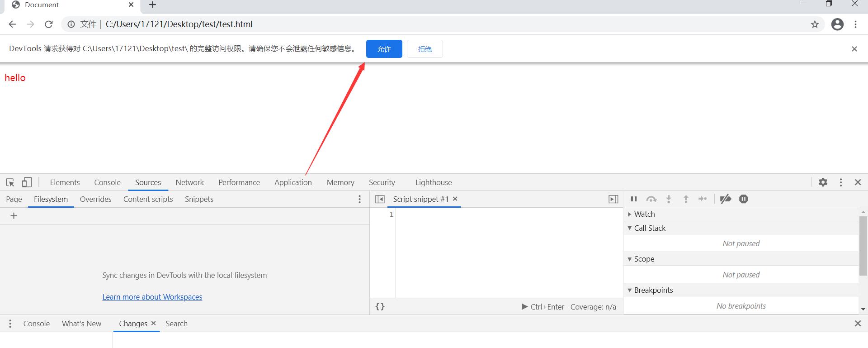Hide the navigator pane icon
Viewport: 868px width, 348px height.
point(380,199)
